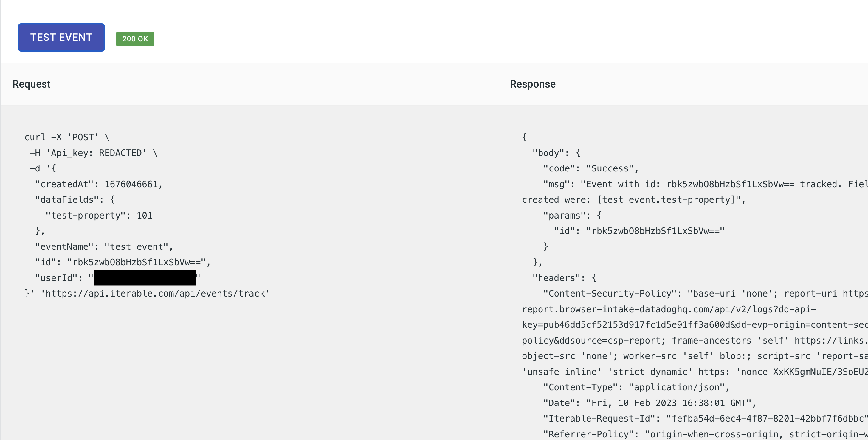Click the blacked-out userId value
868x440 pixels.
tap(145, 278)
